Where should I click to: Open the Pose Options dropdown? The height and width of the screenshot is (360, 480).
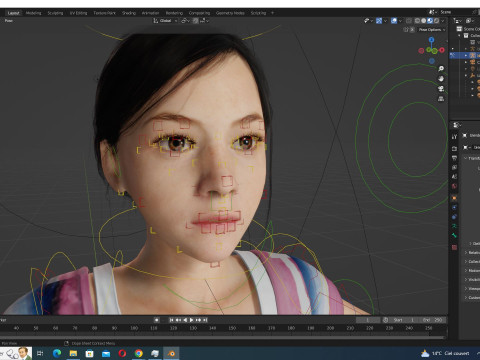pos(432,30)
